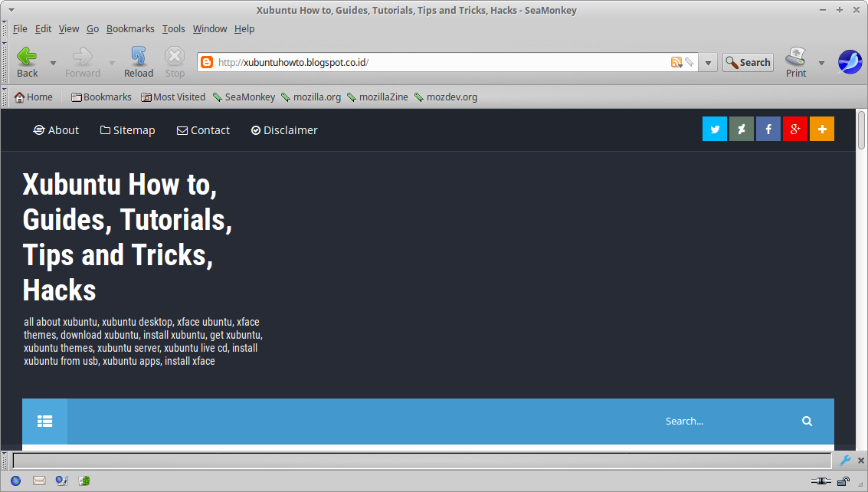Open the mozilla.org bookmark

coord(310,97)
